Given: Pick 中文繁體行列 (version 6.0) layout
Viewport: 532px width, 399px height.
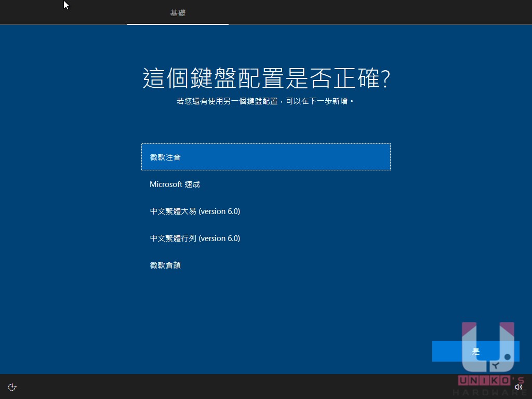Looking at the screenshot, I should pos(266,238).
